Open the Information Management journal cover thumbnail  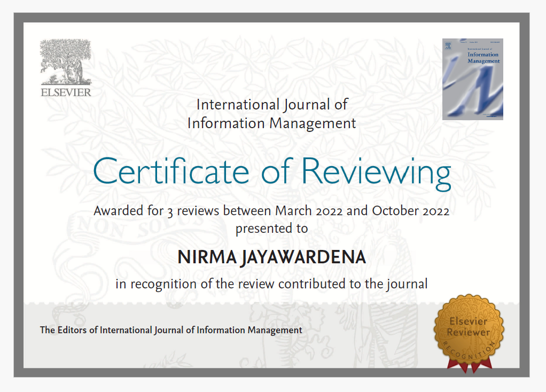[472, 79]
